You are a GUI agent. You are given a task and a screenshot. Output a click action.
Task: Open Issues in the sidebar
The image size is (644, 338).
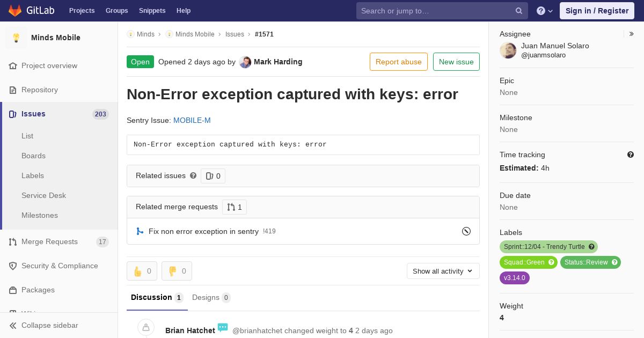(33, 114)
